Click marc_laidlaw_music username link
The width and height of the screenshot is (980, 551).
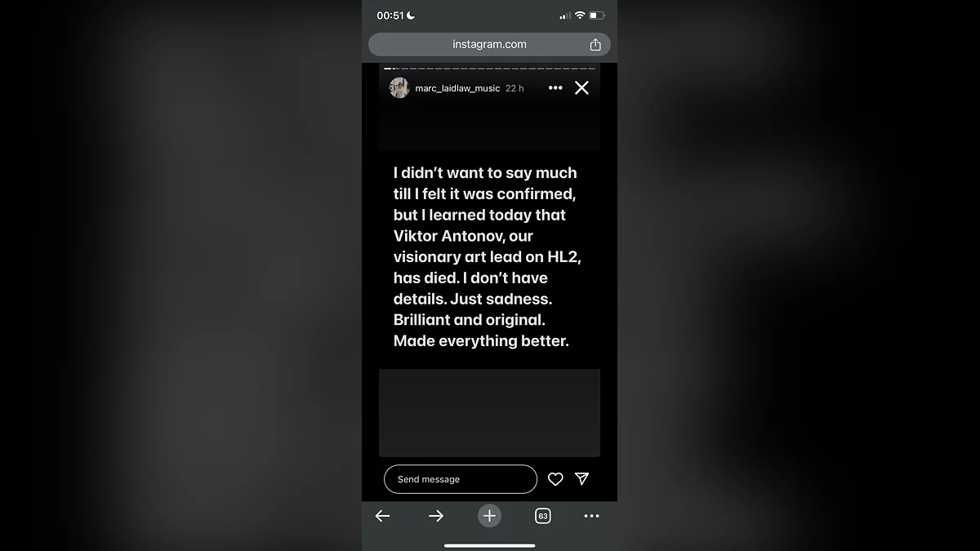coord(457,88)
